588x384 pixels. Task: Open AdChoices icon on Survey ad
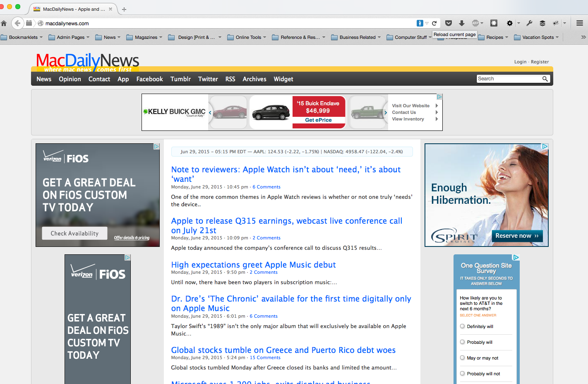tap(516, 257)
